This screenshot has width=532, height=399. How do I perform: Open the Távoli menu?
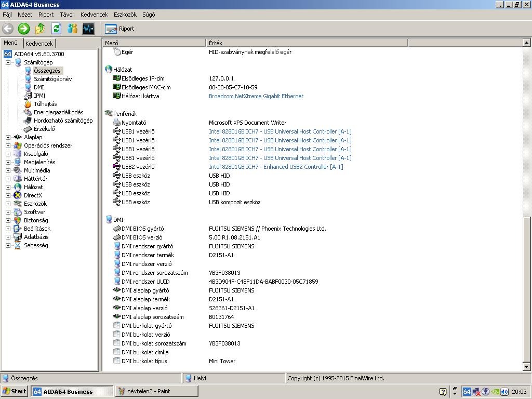[x=67, y=15]
